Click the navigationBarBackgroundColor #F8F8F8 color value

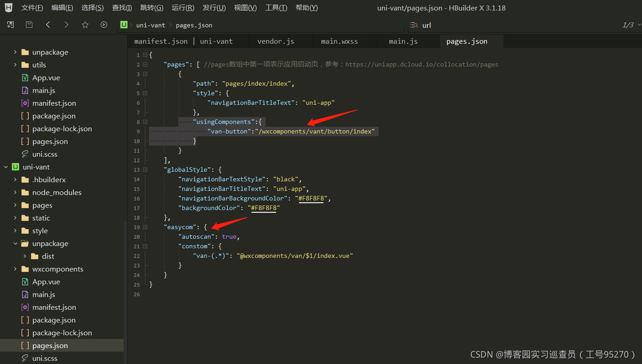point(311,198)
